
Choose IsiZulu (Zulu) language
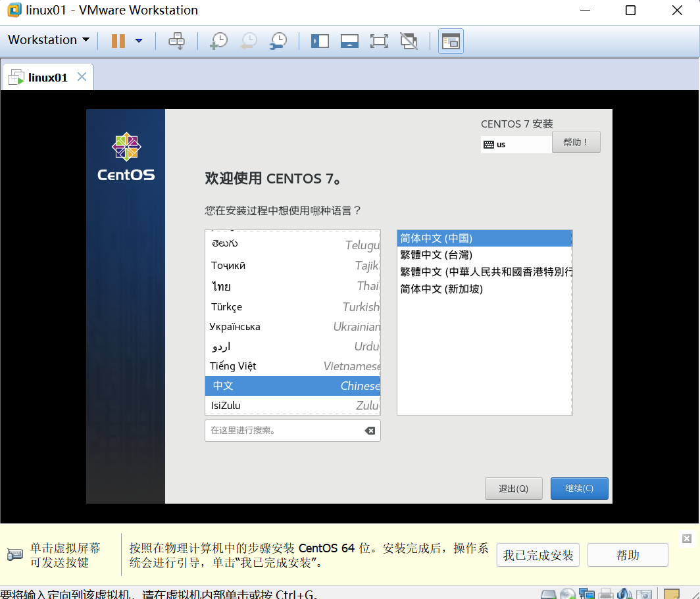coord(293,406)
